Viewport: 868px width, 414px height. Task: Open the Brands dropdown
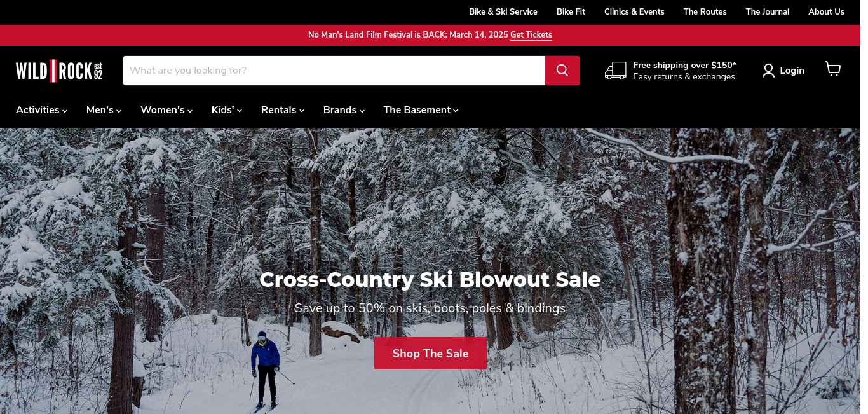pyautogui.click(x=344, y=110)
